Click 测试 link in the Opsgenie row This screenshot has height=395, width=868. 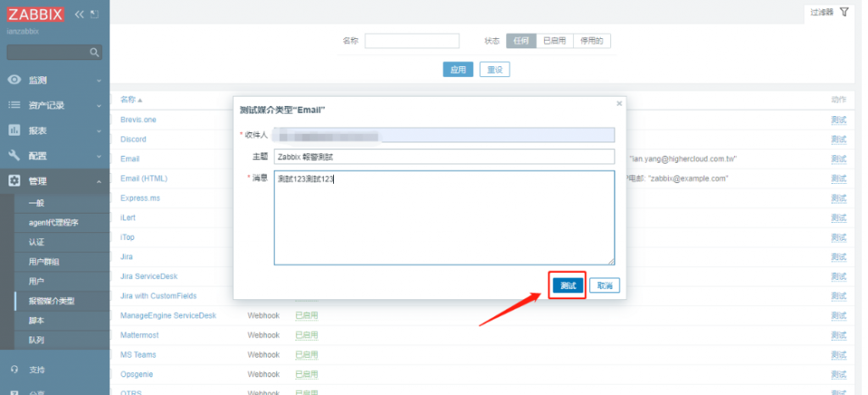(x=838, y=375)
